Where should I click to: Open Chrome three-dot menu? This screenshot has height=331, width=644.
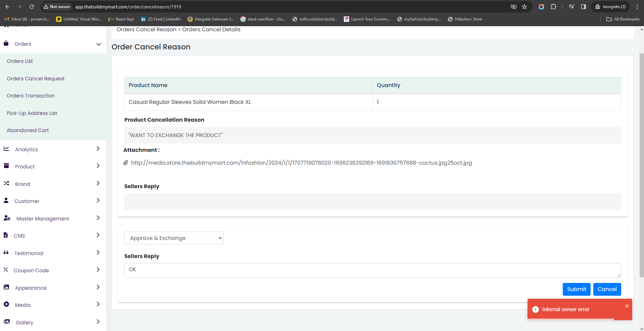point(637,7)
